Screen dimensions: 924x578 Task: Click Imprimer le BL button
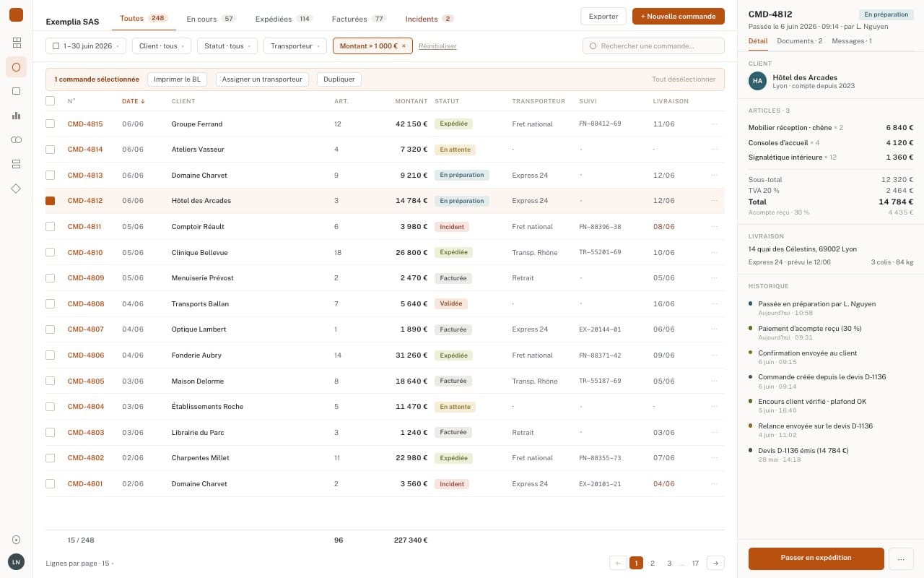click(177, 79)
